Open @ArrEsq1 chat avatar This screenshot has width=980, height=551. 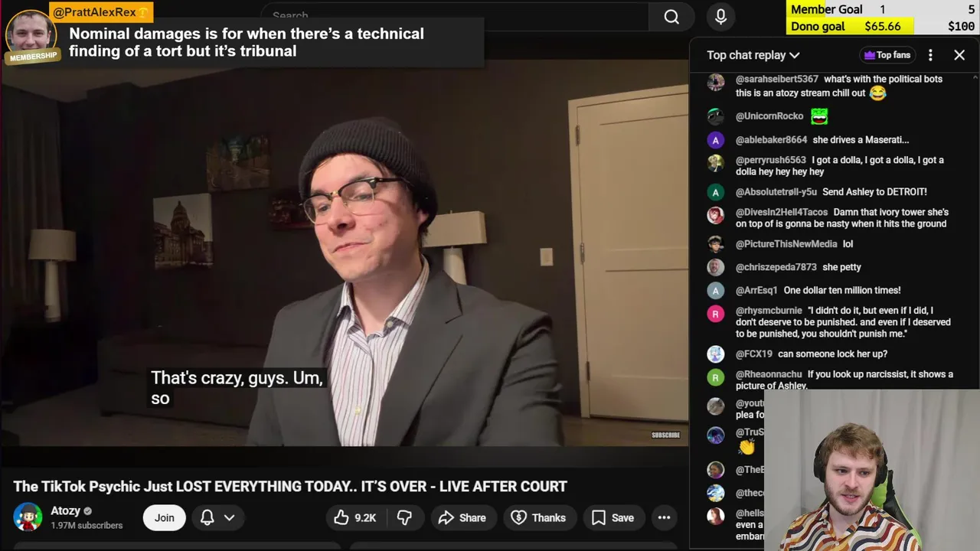point(715,290)
